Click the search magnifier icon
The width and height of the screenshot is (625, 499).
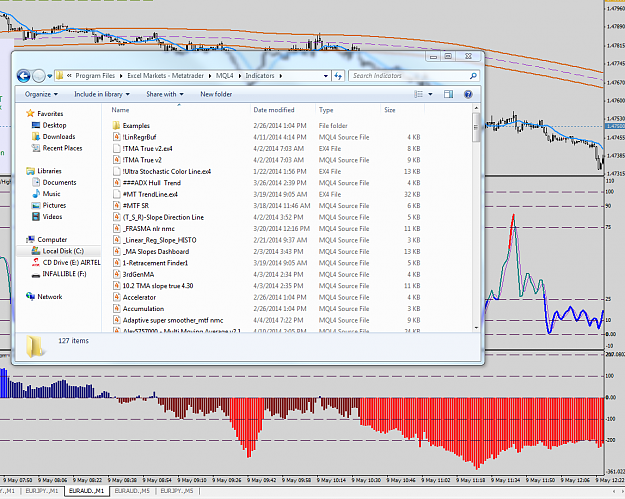click(x=473, y=76)
